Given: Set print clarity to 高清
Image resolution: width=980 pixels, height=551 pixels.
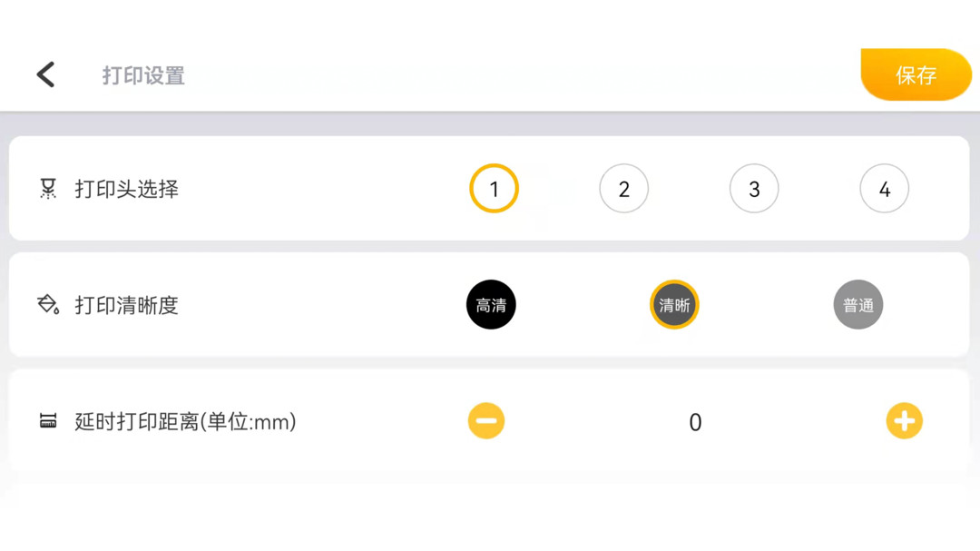Looking at the screenshot, I should point(491,305).
